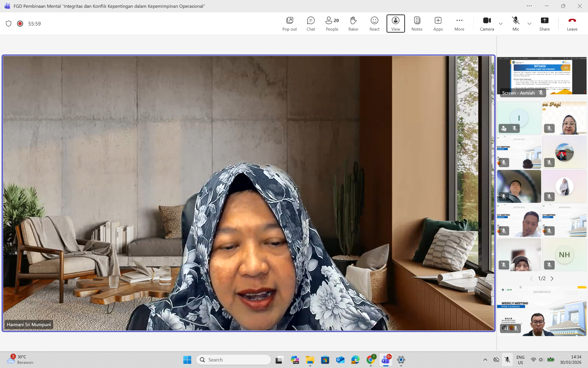The image size is (588, 368).
Task: Open the More options menu
Action: pos(459,24)
